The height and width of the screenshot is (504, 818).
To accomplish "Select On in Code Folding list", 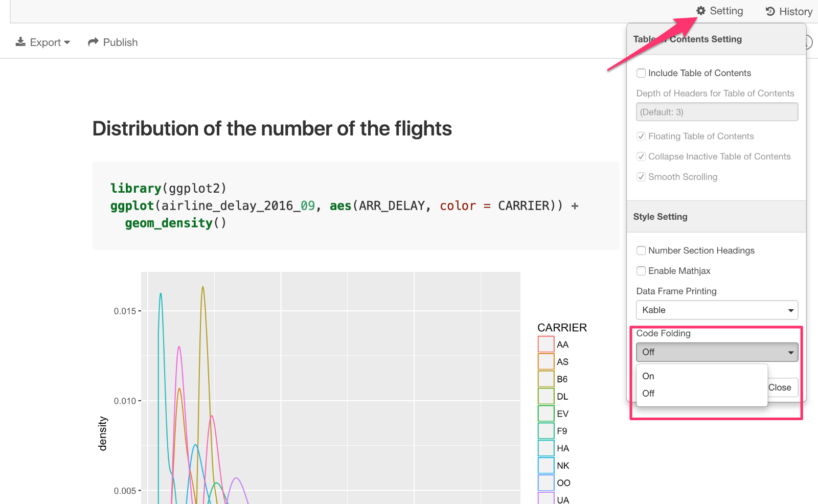I will tap(648, 376).
